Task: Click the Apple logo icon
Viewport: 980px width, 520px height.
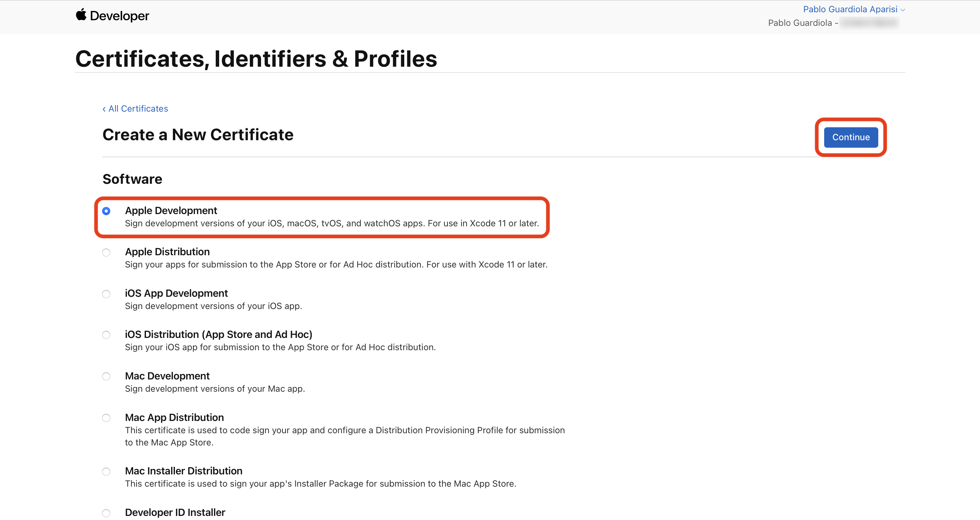Action: point(81,15)
